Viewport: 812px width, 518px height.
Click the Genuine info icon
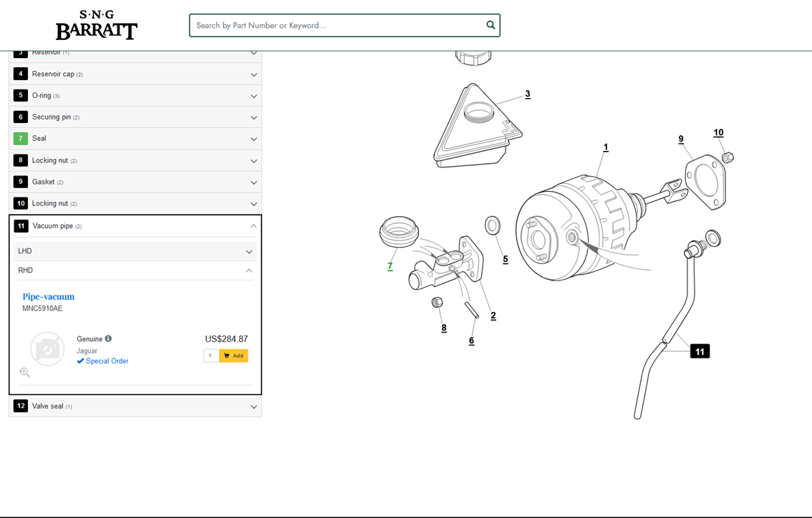pos(108,339)
